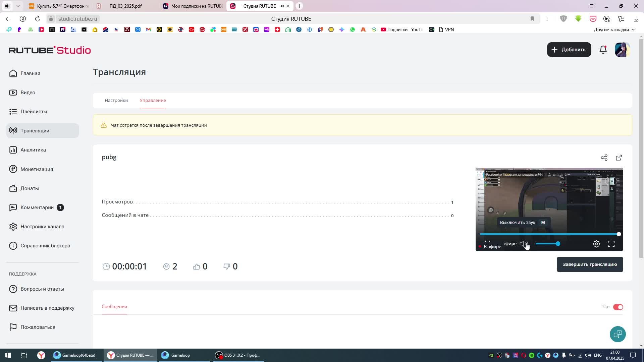
Task: Open the Комментарии sidebar item
Action: click(x=37, y=207)
